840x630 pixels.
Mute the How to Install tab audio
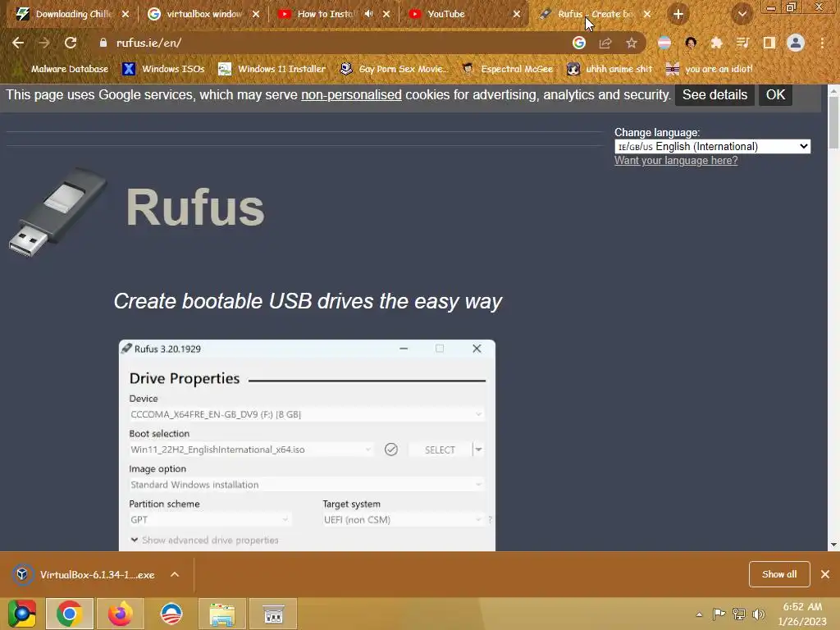[368, 14]
